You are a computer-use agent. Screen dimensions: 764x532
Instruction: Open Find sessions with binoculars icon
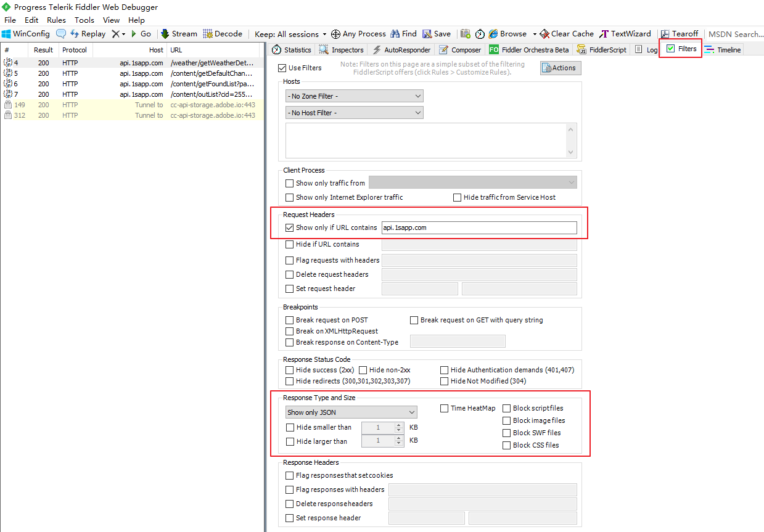pos(395,34)
